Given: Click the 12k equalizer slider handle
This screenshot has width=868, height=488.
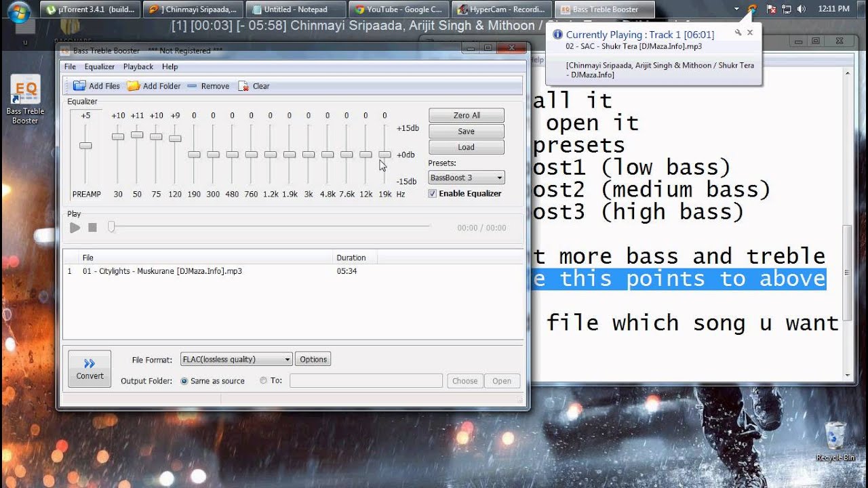Looking at the screenshot, I should point(366,155).
